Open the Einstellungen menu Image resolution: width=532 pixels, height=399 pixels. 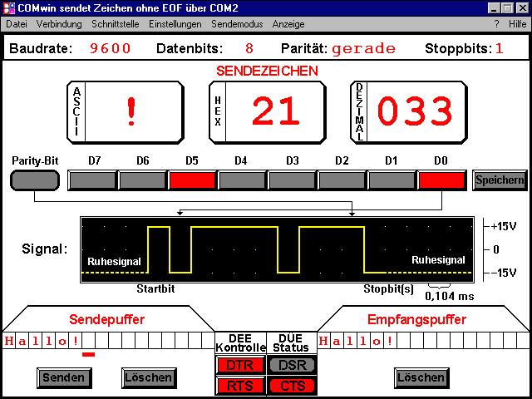(x=175, y=24)
